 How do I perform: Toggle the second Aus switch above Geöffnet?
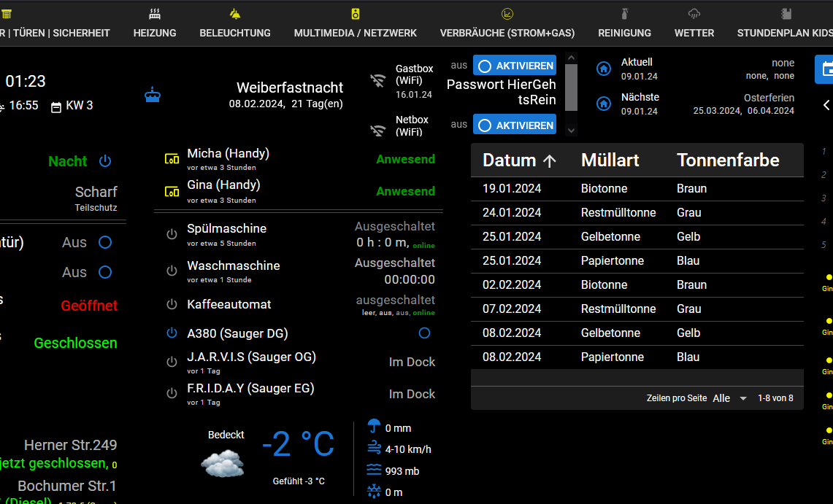point(105,272)
